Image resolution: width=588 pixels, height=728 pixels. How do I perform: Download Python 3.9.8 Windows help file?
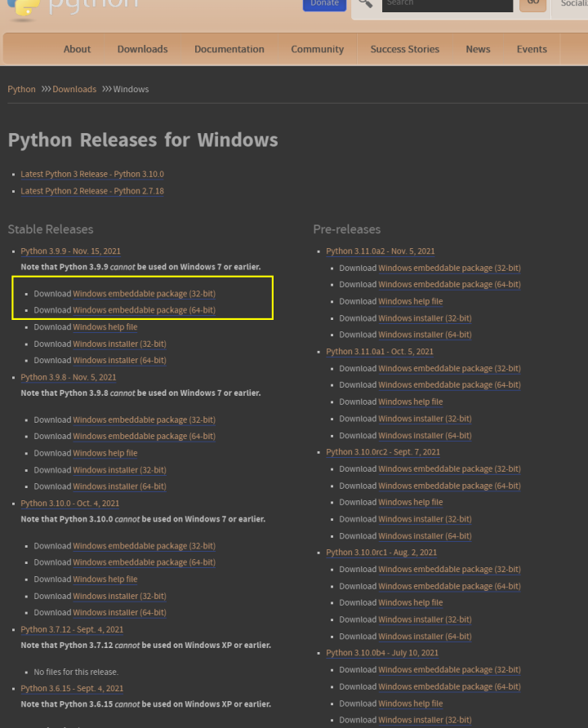105,453
